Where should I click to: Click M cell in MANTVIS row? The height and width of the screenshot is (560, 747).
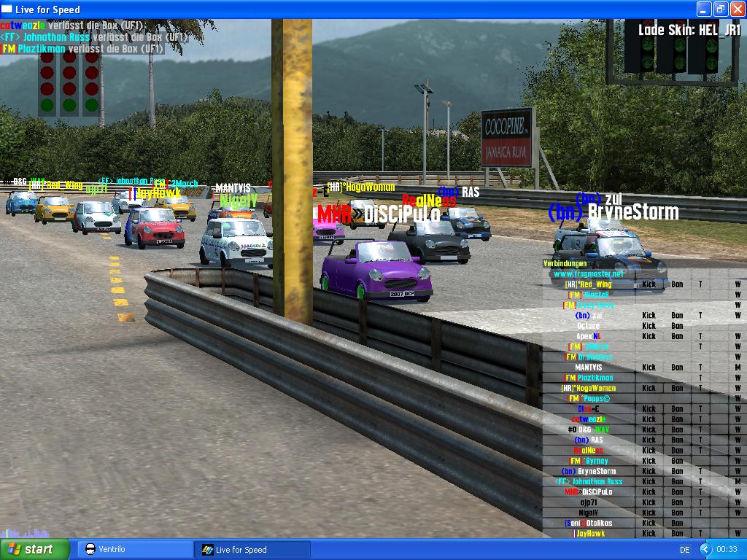pos(738,367)
